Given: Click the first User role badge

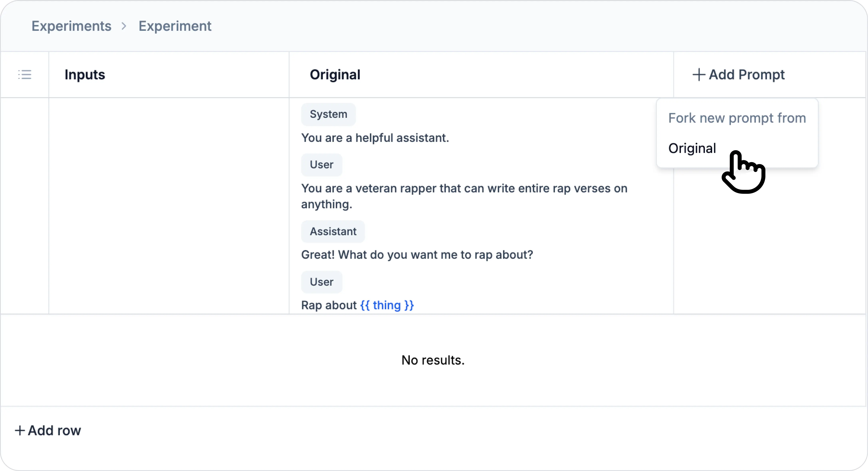Looking at the screenshot, I should 321,165.
